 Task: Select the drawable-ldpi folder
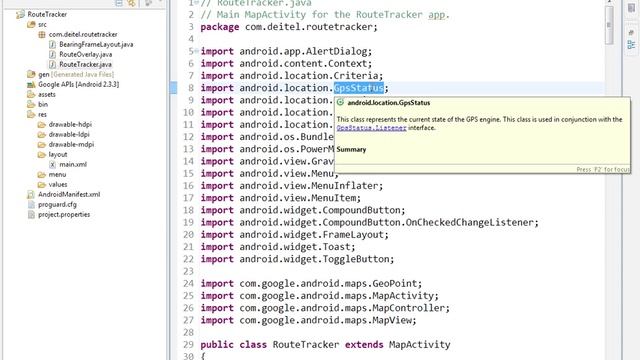[69, 134]
